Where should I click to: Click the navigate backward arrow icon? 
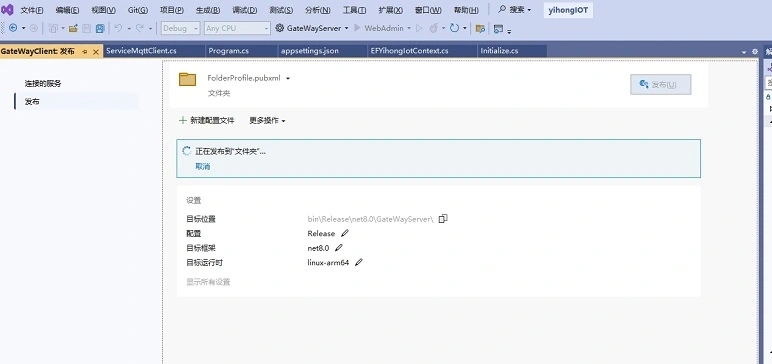[13, 28]
